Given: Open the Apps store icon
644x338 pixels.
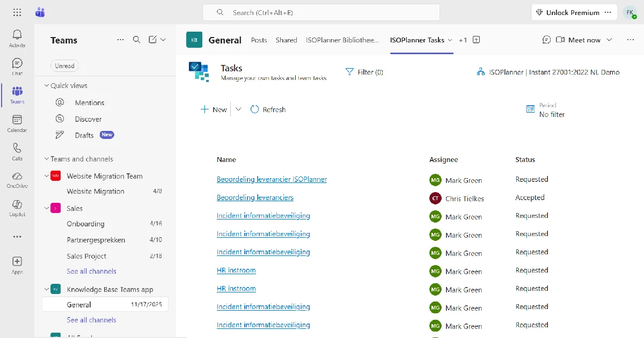Looking at the screenshot, I should pyautogui.click(x=17, y=264).
